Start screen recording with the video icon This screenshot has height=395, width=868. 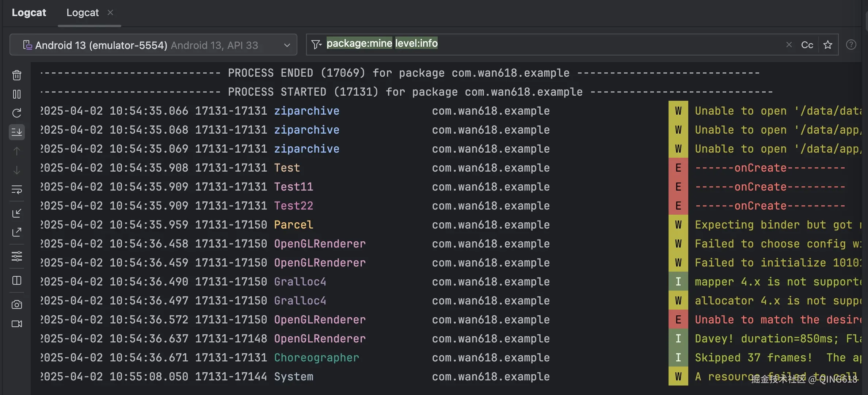point(17,324)
